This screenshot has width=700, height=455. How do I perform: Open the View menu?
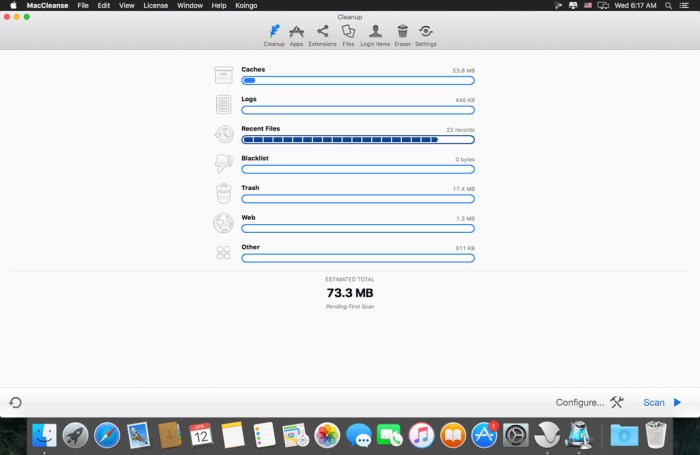(126, 5)
